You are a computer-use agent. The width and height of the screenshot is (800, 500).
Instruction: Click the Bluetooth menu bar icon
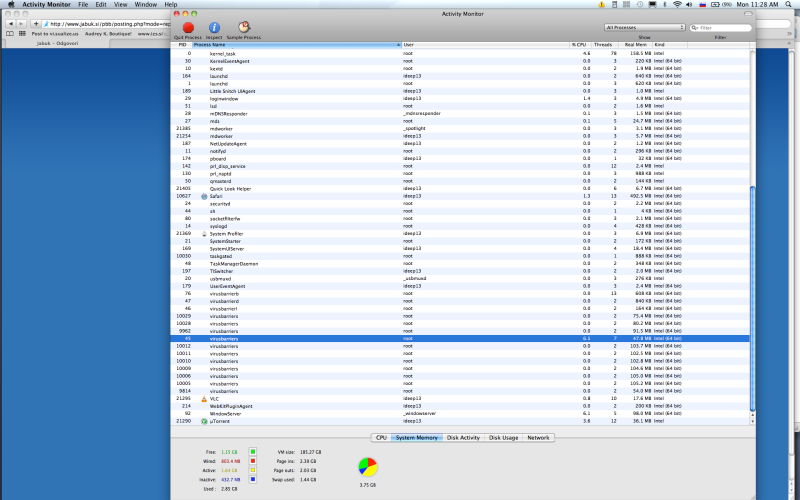(x=665, y=4)
